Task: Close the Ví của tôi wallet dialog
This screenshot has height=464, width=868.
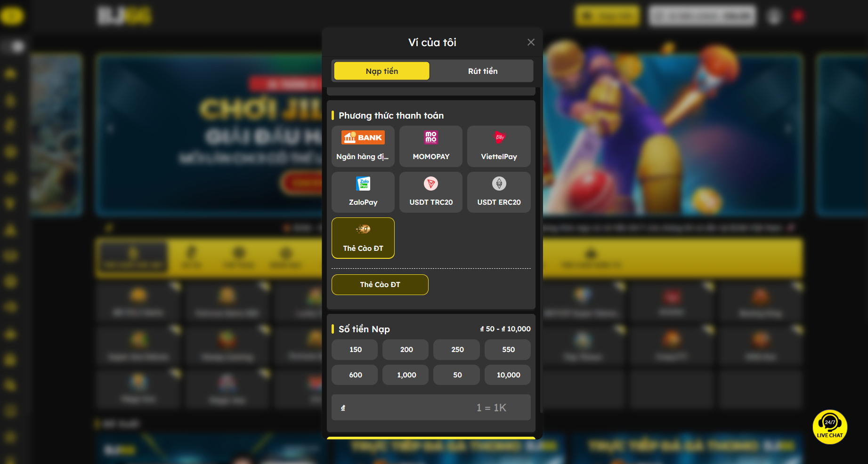Action: 531,42
